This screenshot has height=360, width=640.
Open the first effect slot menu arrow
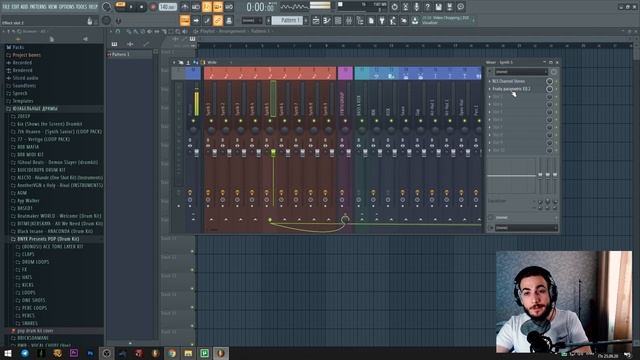[x=490, y=81]
